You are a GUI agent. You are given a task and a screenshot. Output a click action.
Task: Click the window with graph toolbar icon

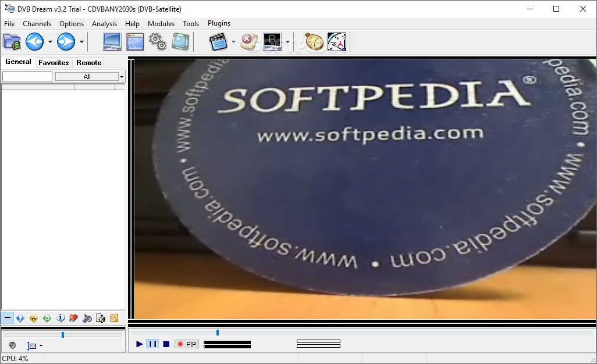(x=135, y=42)
